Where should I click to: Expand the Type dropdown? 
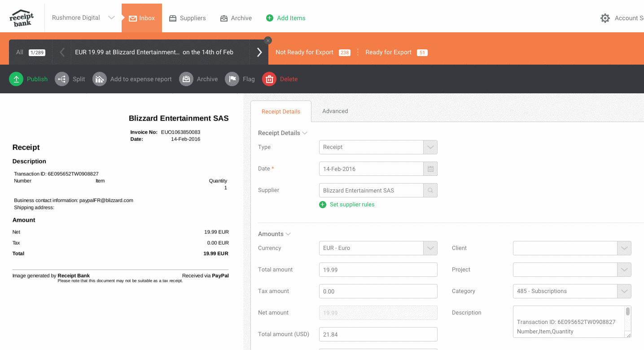click(x=430, y=147)
